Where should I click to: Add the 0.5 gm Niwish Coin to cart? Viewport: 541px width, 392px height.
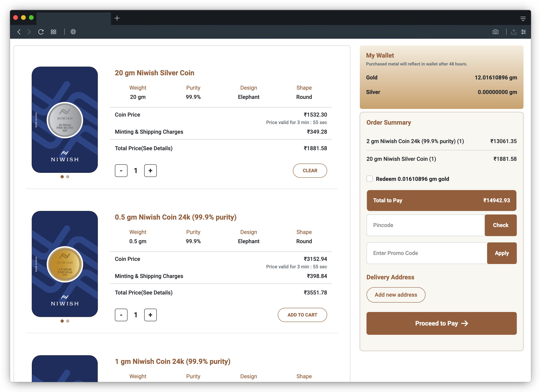(302, 315)
